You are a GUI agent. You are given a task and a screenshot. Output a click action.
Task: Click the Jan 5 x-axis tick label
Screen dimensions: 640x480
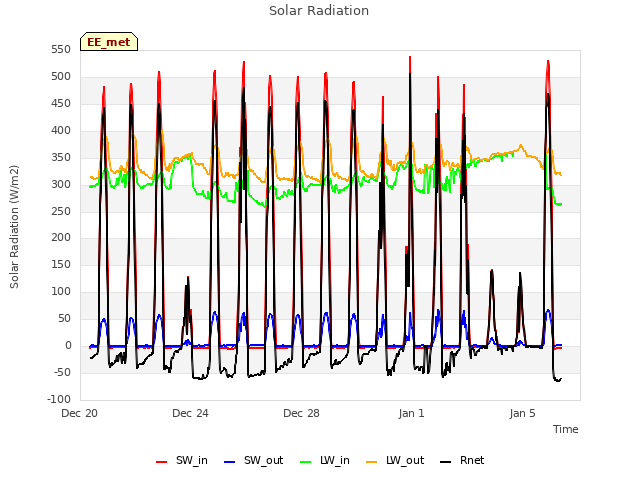pos(522,413)
